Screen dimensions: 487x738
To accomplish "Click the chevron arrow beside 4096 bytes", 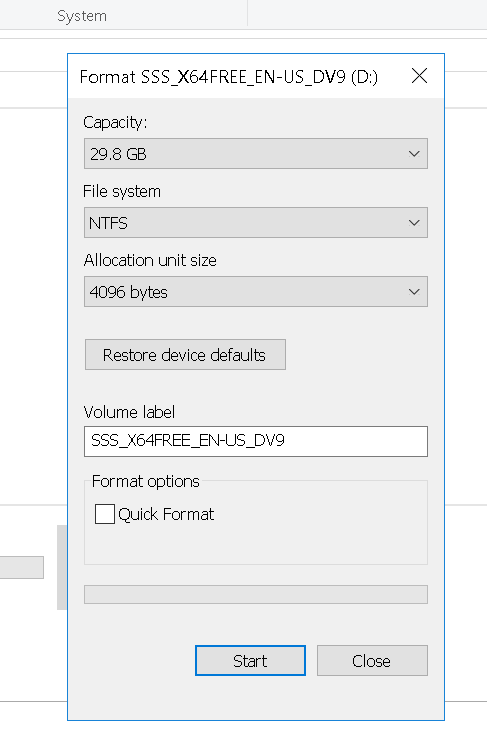I will pos(414,292).
